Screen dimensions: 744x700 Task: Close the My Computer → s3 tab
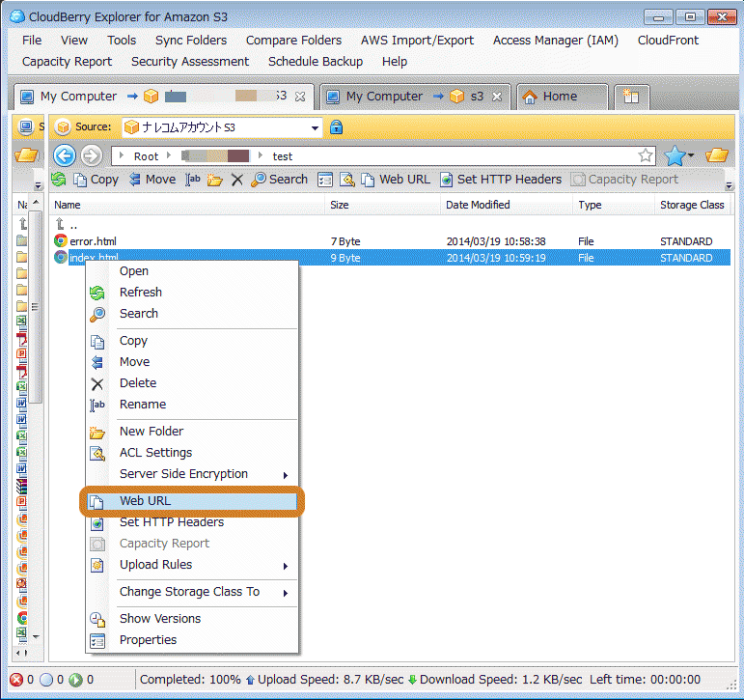[497, 97]
